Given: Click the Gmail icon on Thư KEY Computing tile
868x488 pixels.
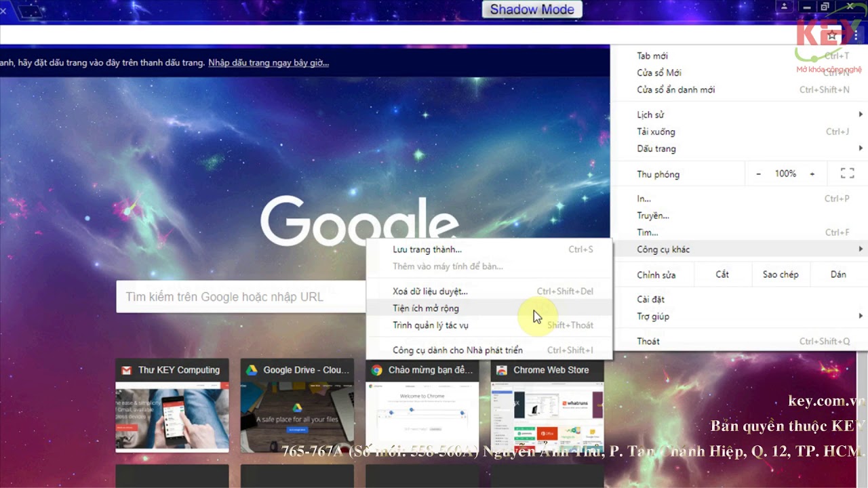Looking at the screenshot, I should click(126, 370).
